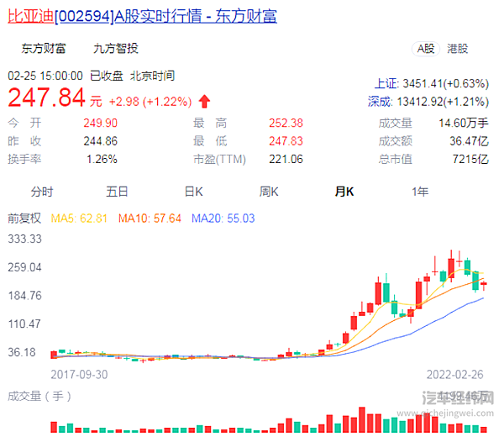Click the tallest red volume bar

point(362,420)
